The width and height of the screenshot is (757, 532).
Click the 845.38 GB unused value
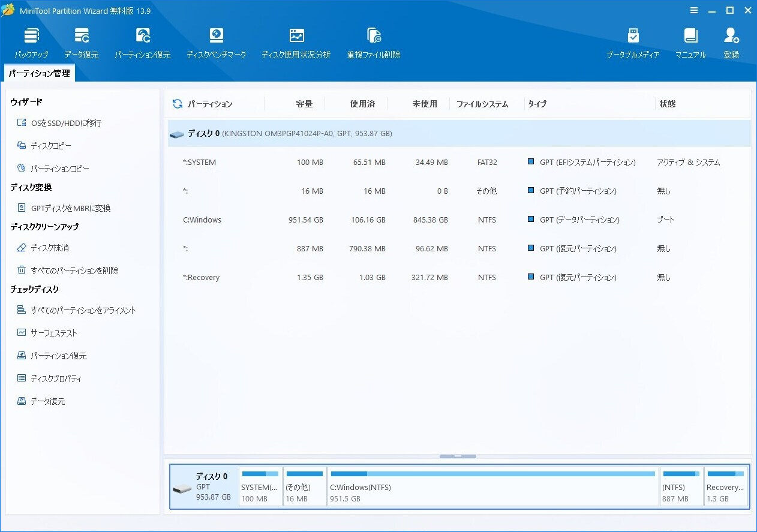click(x=431, y=220)
